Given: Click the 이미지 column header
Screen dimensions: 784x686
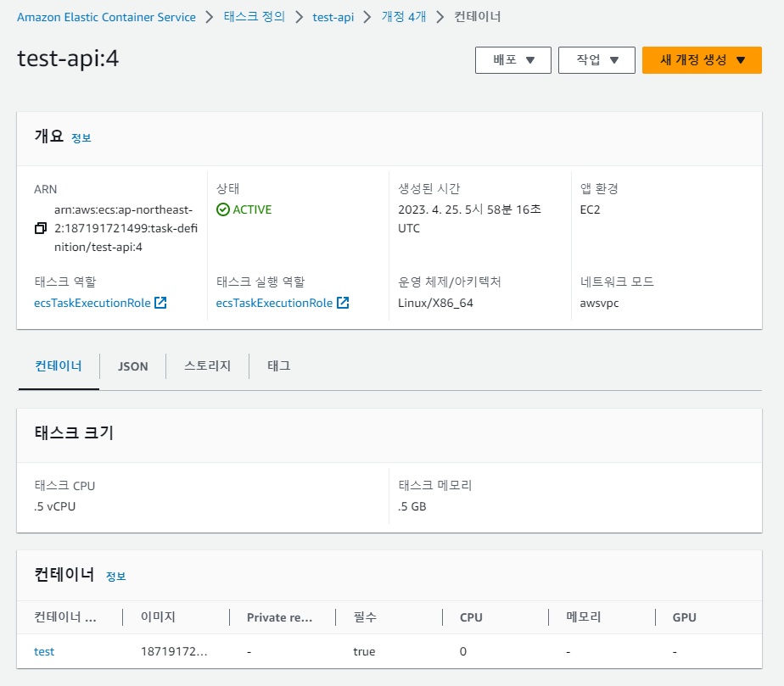Looking at the screenshot, I should [x=158, y=617].
